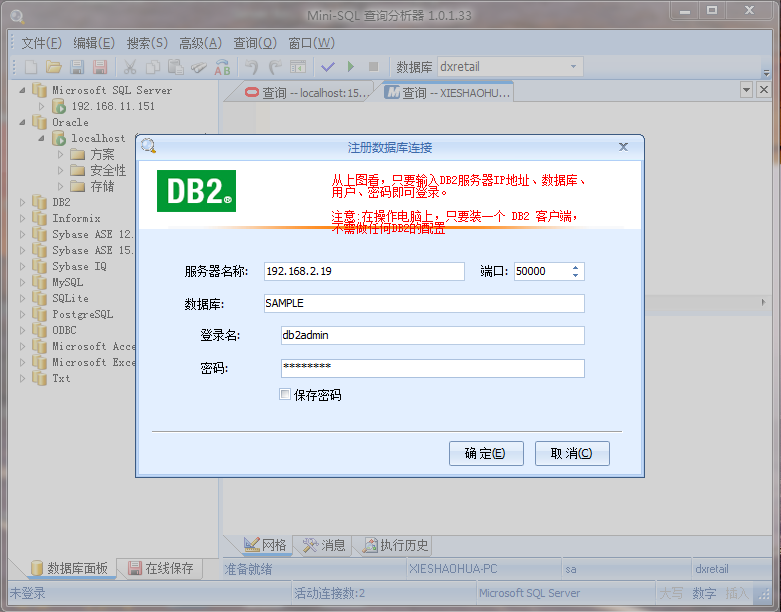Click the magnifier icon in dialog title
Image resolution: width=781 pixels, height=612 pixels.
coord(148,146)
